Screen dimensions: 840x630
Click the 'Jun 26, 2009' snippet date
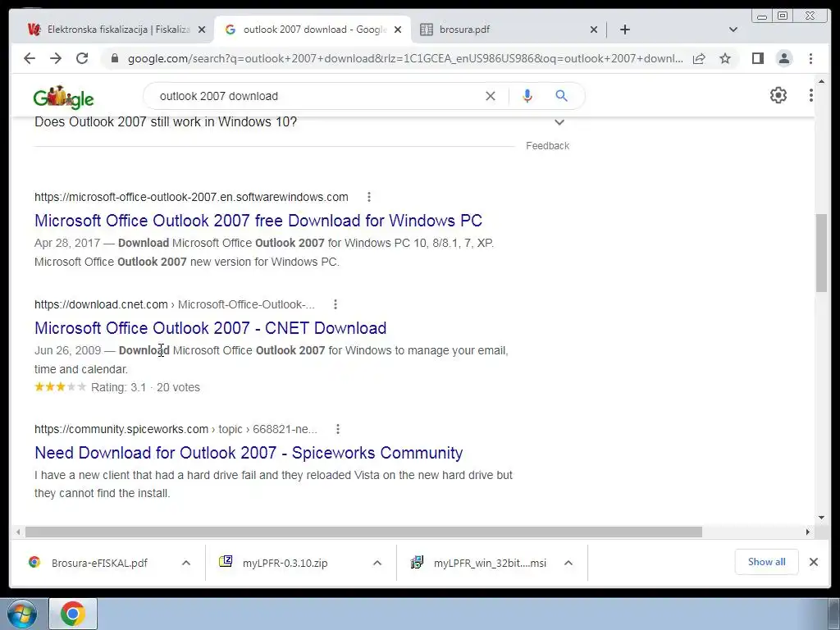pos(67,350)
